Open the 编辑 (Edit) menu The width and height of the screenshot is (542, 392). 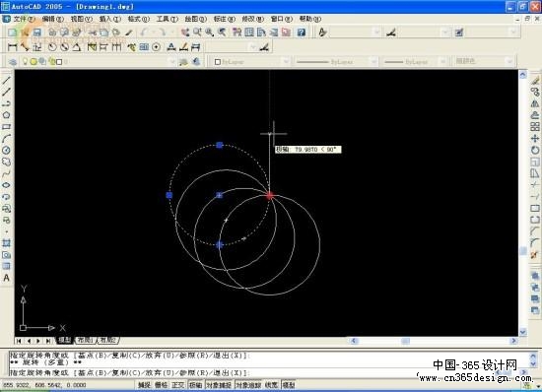(52, 19)
